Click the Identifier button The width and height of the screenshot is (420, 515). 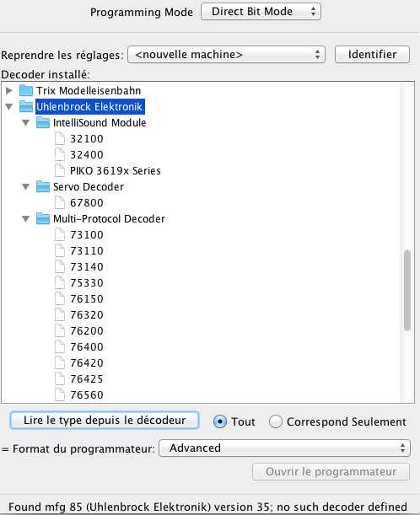[372, 55]
